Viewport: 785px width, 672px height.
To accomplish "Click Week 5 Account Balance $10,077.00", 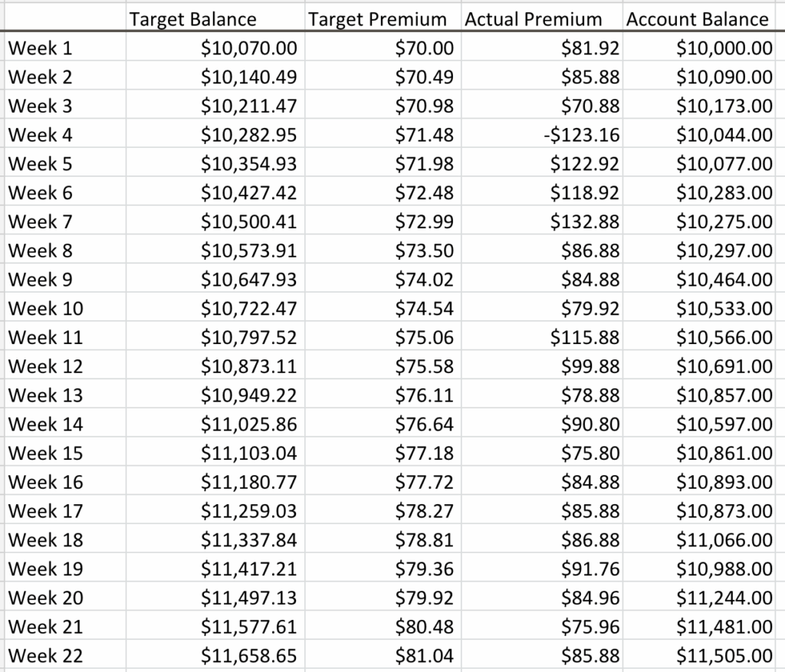I will [724, 165].
